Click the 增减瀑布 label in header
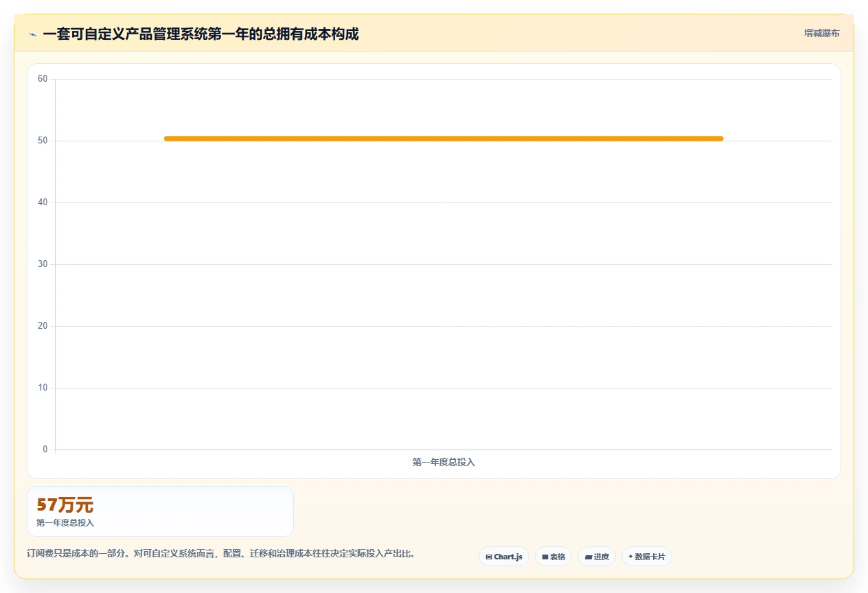The height and width of the screenshot is (593, 868). (821, 33)
